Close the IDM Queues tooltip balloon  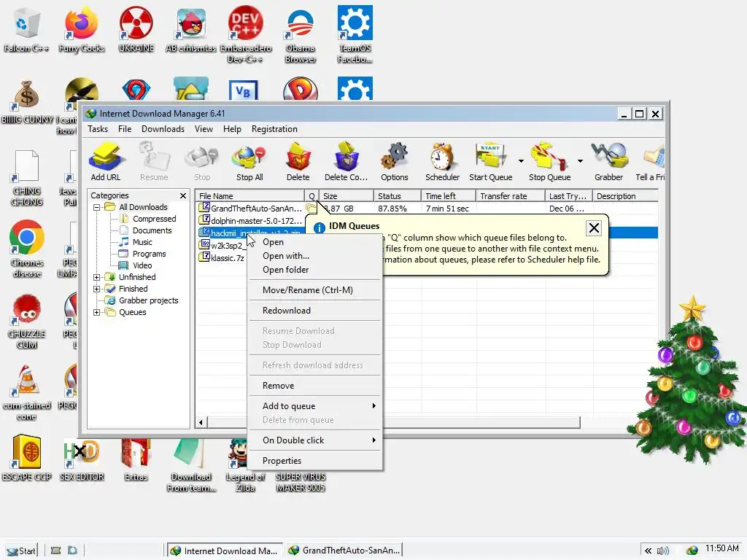tap(594, 228)
